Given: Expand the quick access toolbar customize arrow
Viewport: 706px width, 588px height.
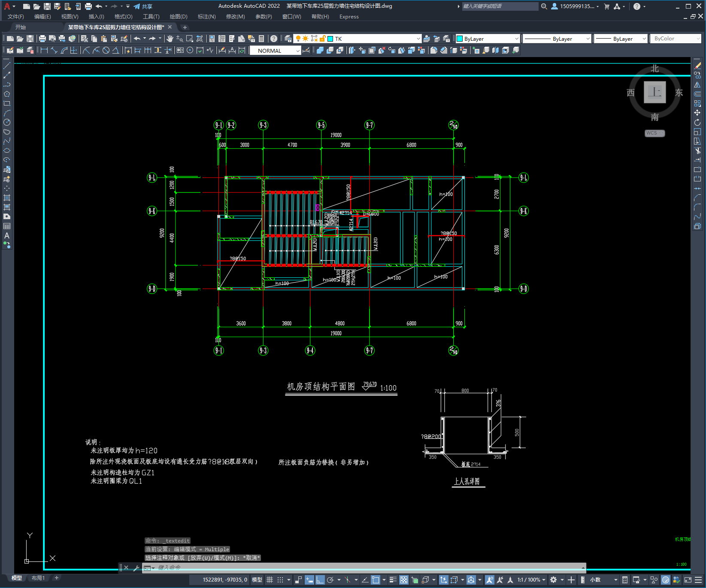Looking at the screenshot, I should (x=128, y=6).
